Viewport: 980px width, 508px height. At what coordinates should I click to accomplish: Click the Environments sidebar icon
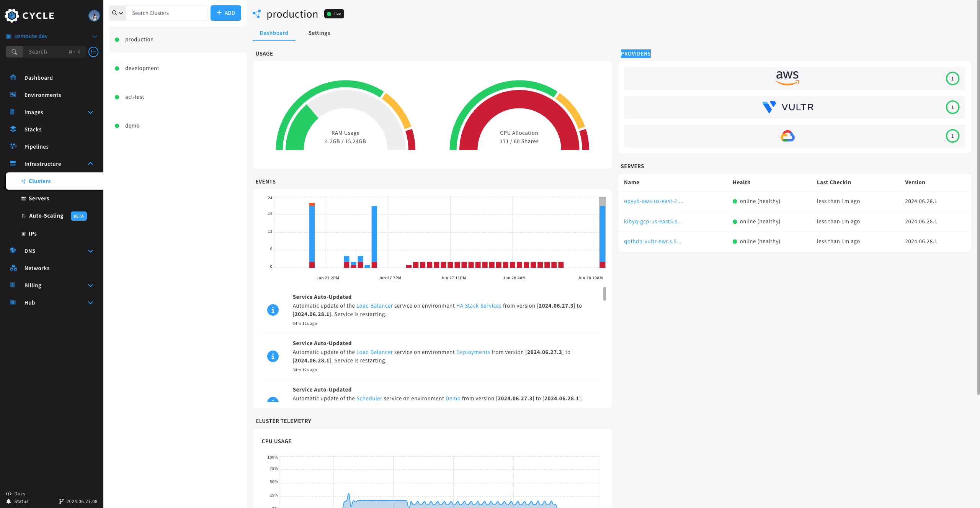(13, 95)
